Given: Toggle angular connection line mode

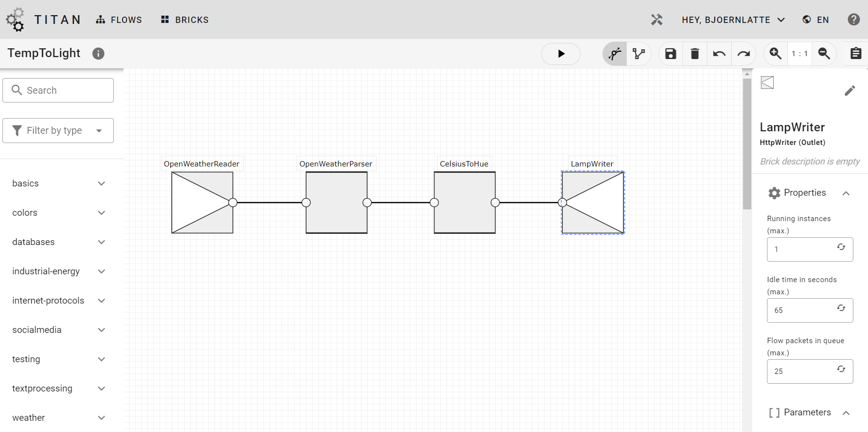Looking at the screenshot, I should tap(639, 54).
